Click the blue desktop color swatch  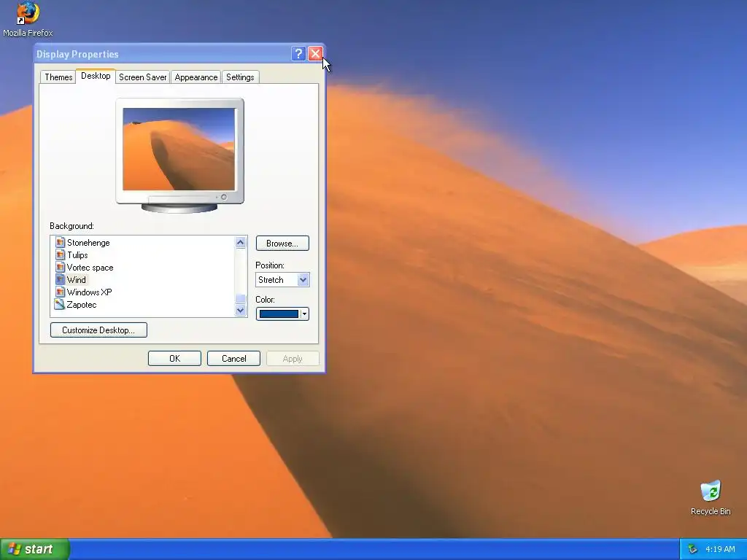tap(279, 314)
